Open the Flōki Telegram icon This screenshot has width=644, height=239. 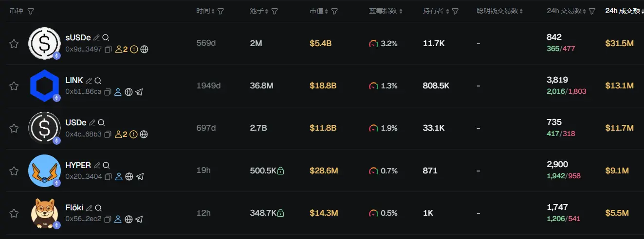pyautogui.click(x=139, y=219)
